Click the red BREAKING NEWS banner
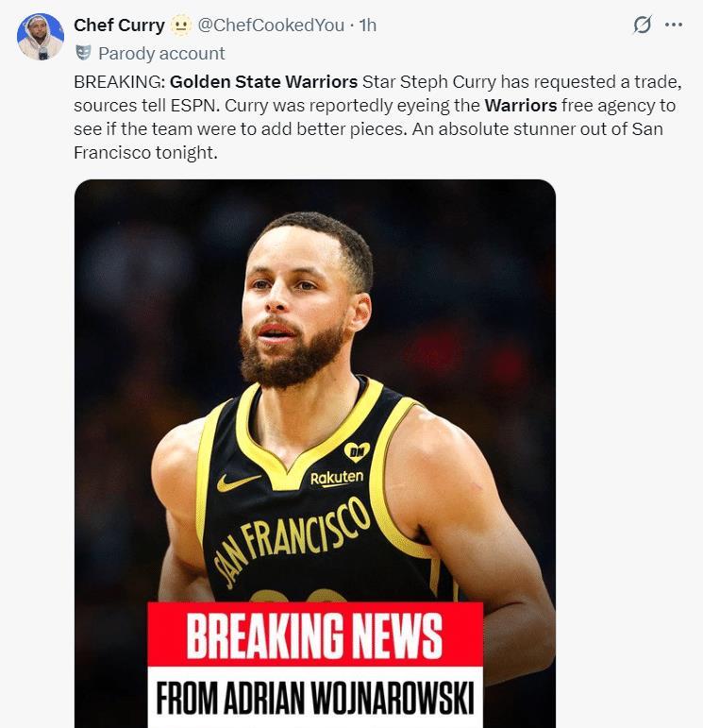 [x=315, y=635]
